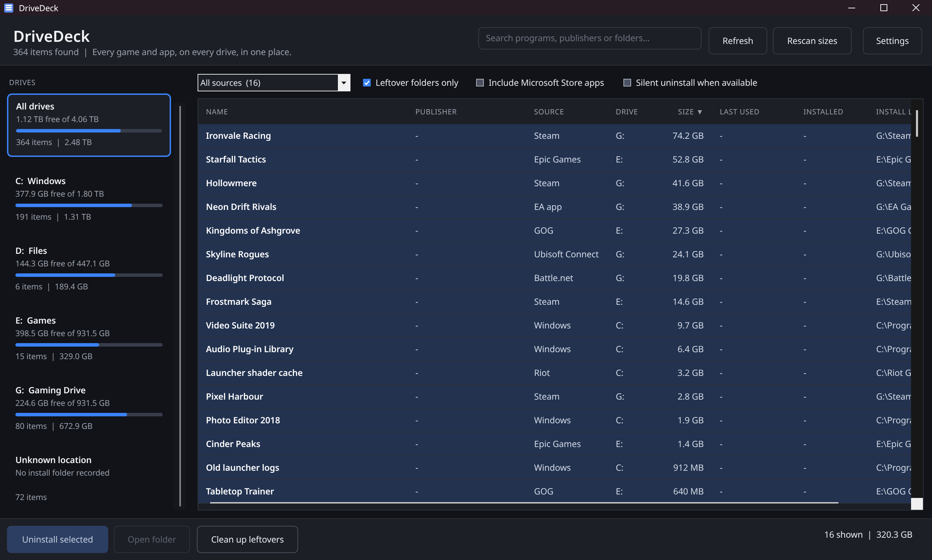
Task: Enable Silent uninstall when available
Action: 627,83
